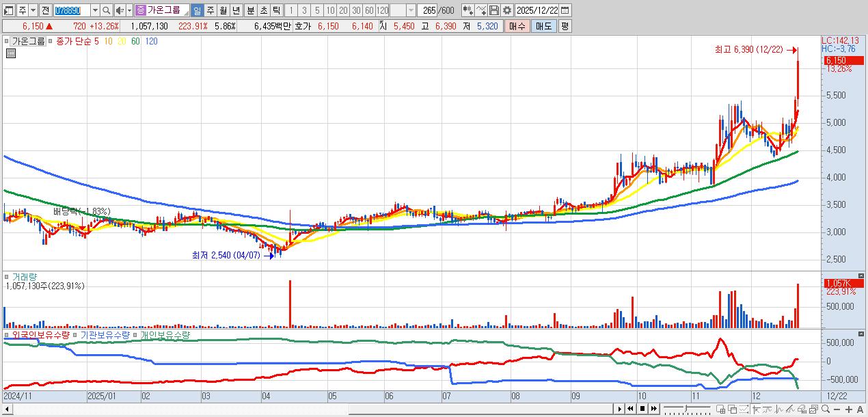Select interval preset 30
This screenshot has height=417, width=868.
pos(356,10)
